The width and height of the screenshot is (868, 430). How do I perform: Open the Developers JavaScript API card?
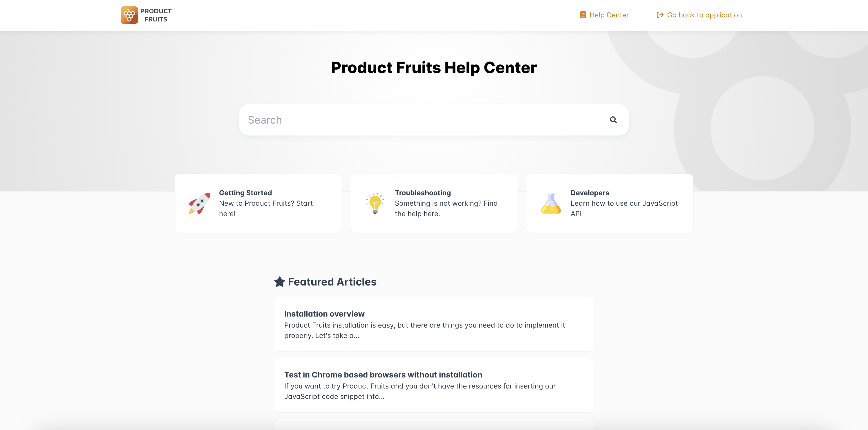click(x=610, y=203)
